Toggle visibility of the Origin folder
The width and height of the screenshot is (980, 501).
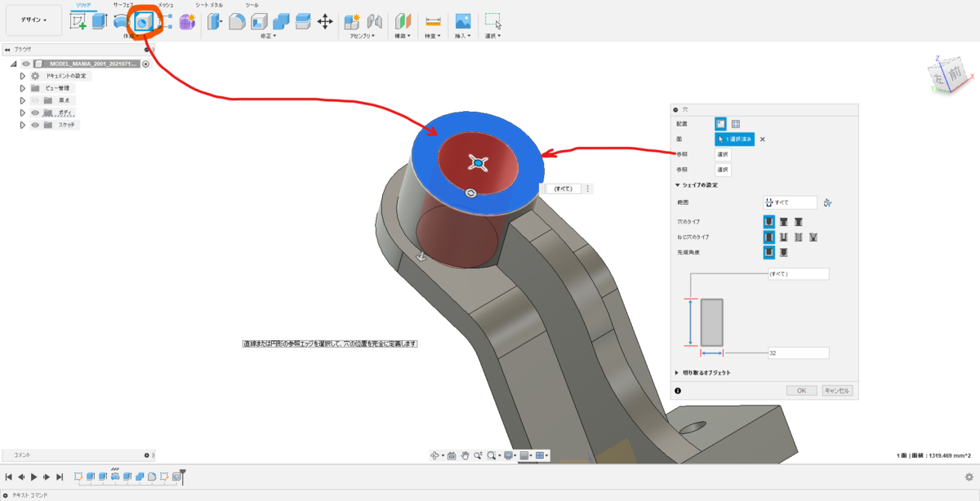tap(35, 100)
